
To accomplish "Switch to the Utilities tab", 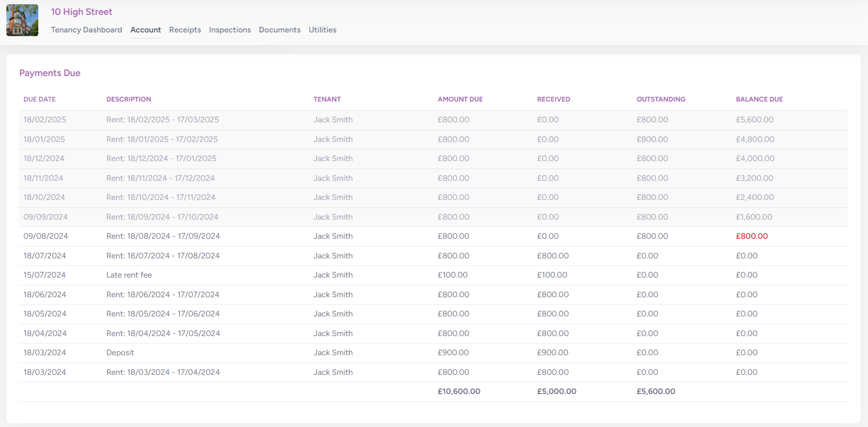I will coord(322,30).
